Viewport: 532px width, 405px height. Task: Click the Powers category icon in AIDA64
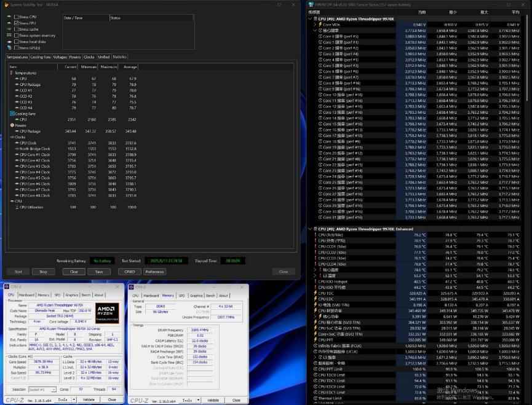pos(12,125)
